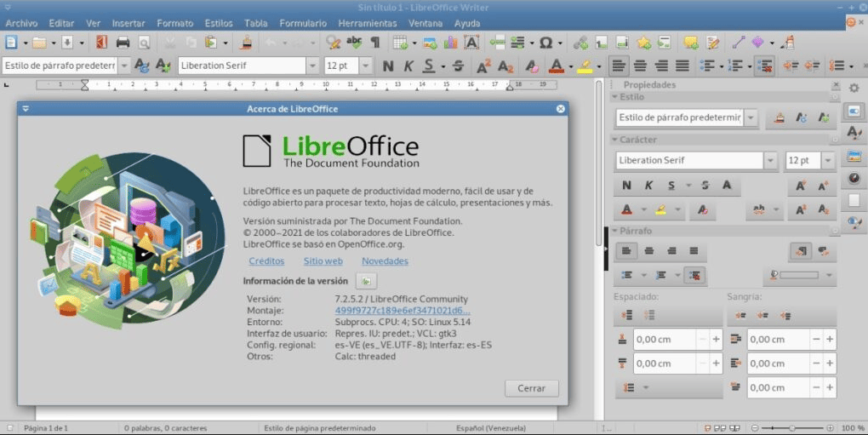
Task: Copy version info using the icon button
Action: pyautogui.click(x=366, y=281)
